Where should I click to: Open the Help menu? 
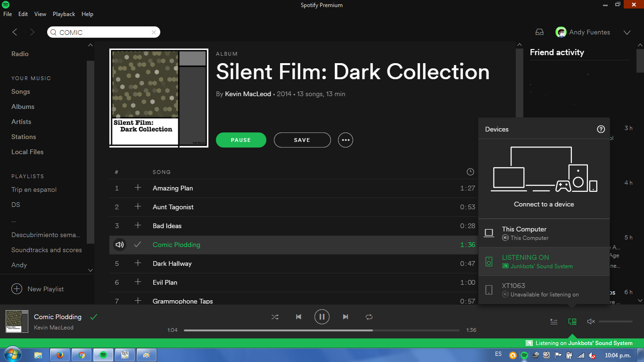tap(87, 14)
